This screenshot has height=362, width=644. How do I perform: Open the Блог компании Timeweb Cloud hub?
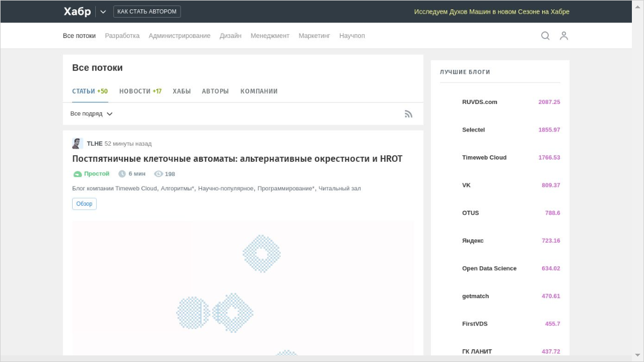point(114,188)
